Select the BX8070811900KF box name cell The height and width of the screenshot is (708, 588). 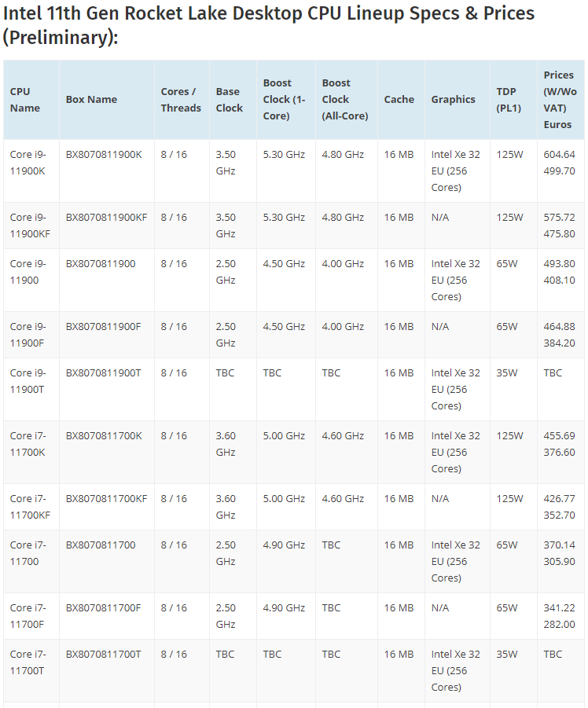pyautogui.click(x=106, y=217)
